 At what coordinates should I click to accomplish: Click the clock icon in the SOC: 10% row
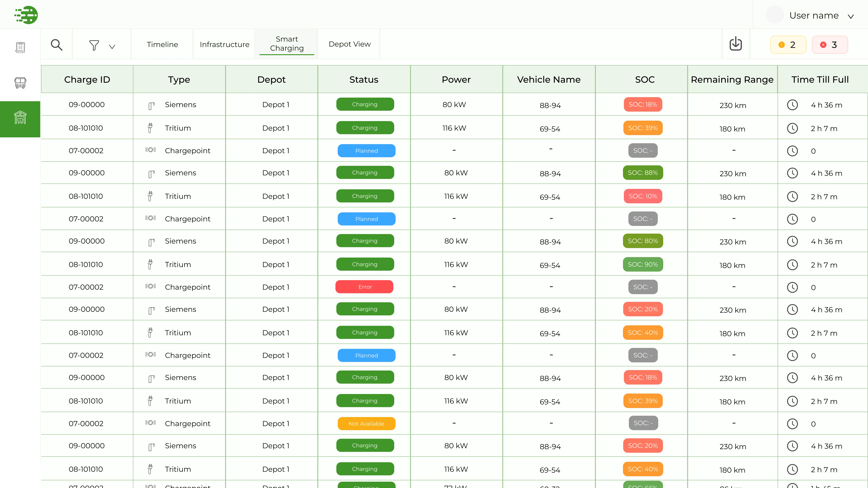point(792,197)
